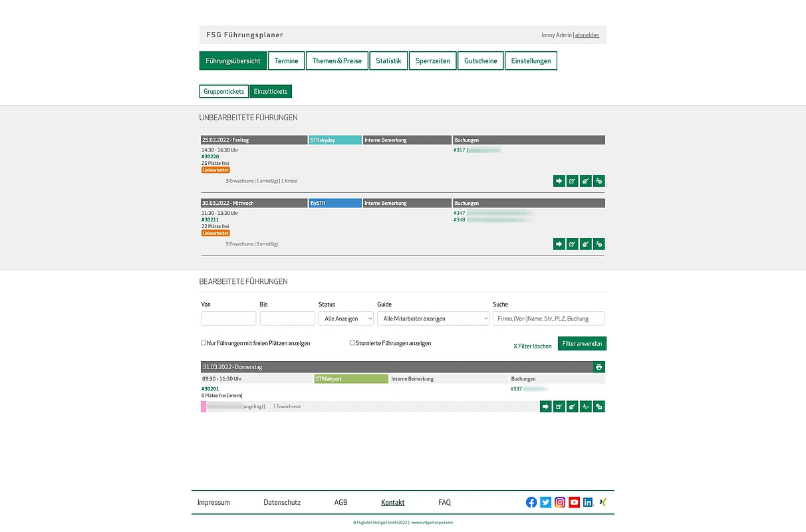
Task: Open the Facebook page from footer
Action: (x=531, y=503)
